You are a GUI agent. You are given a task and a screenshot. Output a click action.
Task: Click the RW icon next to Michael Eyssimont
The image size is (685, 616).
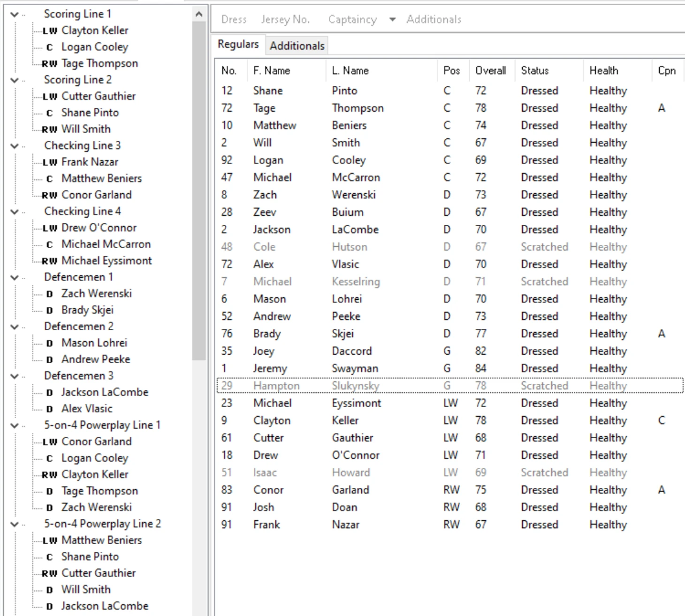tap(49, 261)
